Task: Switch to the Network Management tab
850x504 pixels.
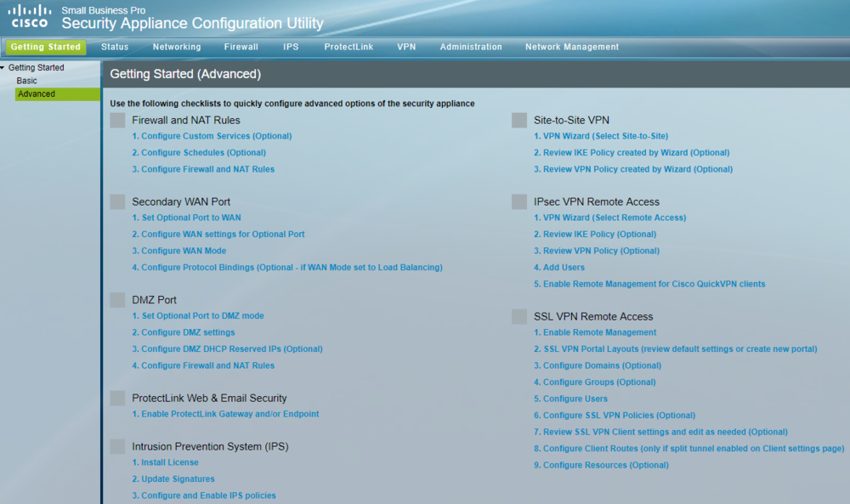Action: coord(571,47)
